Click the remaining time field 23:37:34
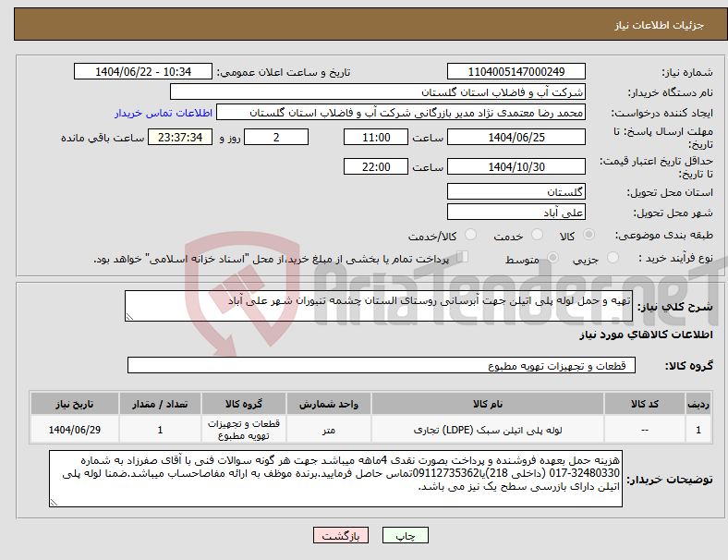Viewport: 728px width, 560px height. coord(180,138)
